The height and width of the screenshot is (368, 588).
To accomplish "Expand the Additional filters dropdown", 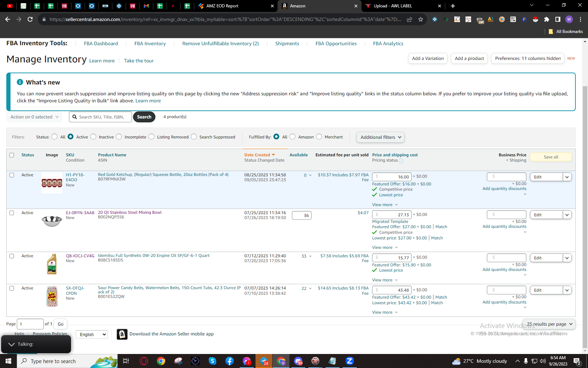I will coord(380,137).
